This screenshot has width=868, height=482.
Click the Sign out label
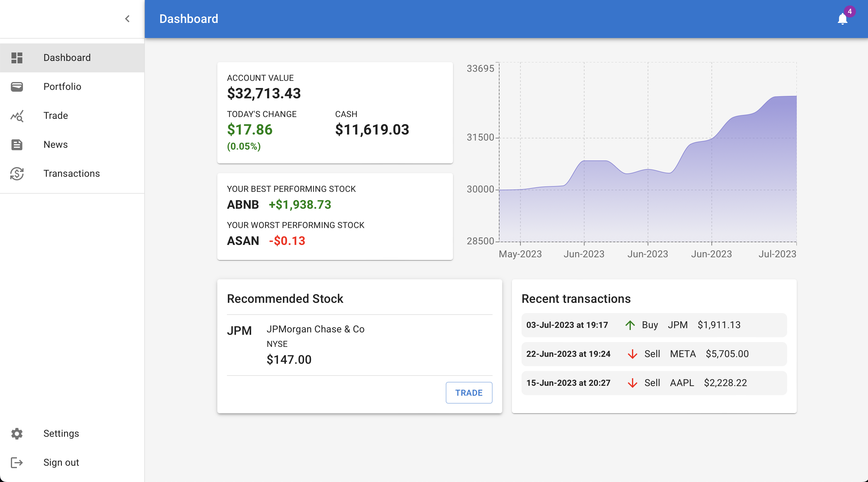tap(61, 462)
